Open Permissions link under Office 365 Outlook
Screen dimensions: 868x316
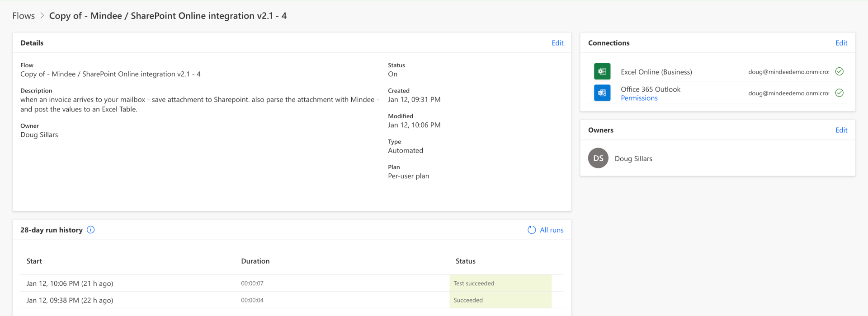coord(639,98)
